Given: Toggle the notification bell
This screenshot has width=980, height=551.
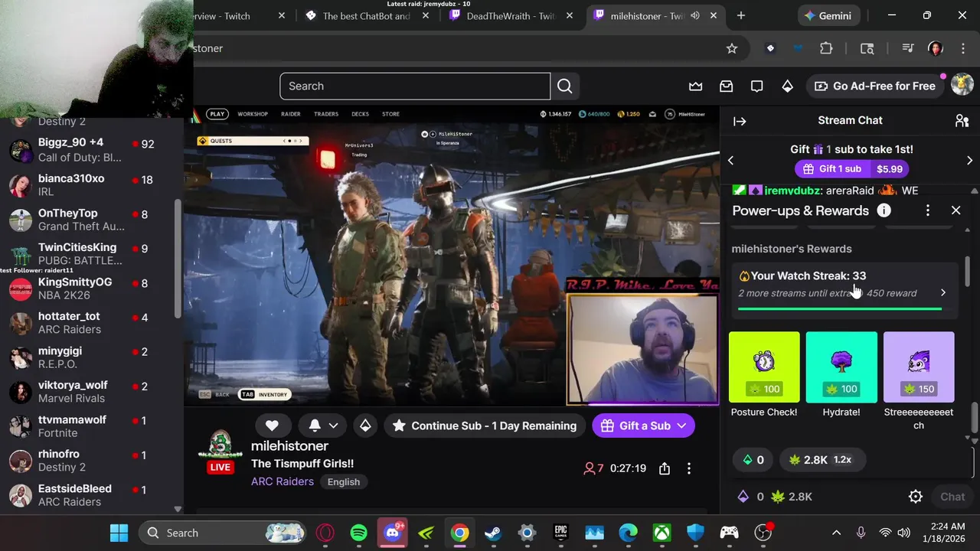Looking at the screenshot, I should coord(315,425).
